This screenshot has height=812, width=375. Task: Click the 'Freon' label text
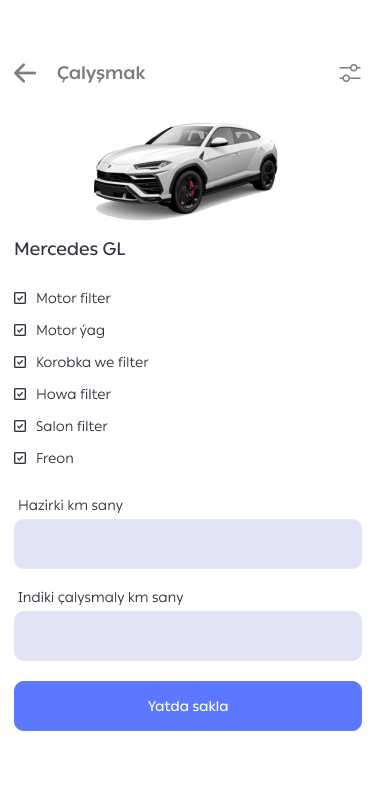click(55, 458)
